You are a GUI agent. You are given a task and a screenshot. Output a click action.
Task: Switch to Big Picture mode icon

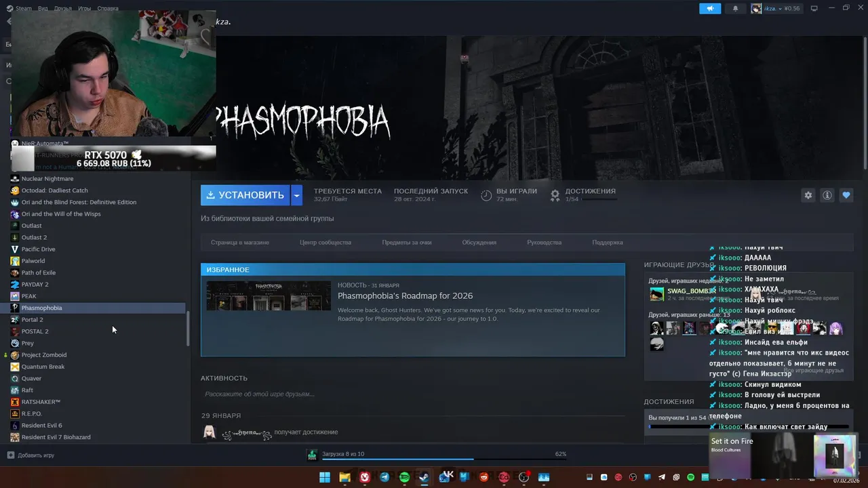pyautogui.click(x=814, y=9)
